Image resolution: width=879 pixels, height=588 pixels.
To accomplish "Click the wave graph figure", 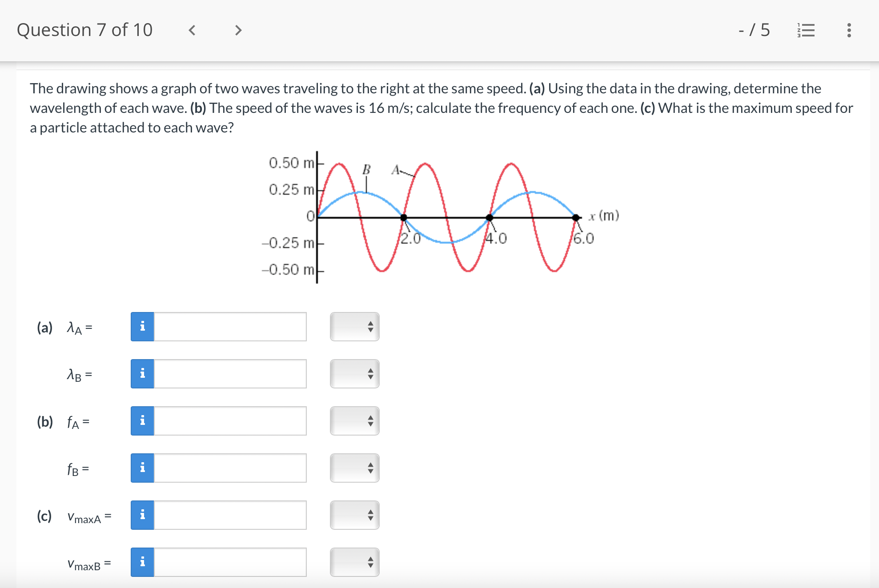I will click(x=440, y=217).
